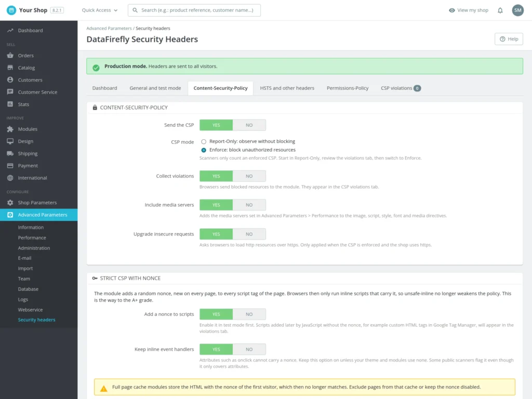The width and height of the screenshot is (532, 399).
Task: Click the 8.2.1 version badge
Action: (57, 10)
